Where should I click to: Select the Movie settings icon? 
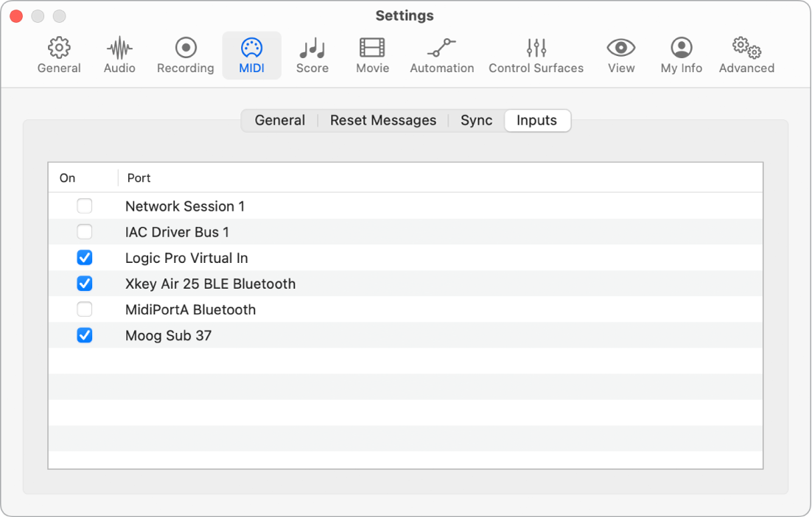pos(371,54)
